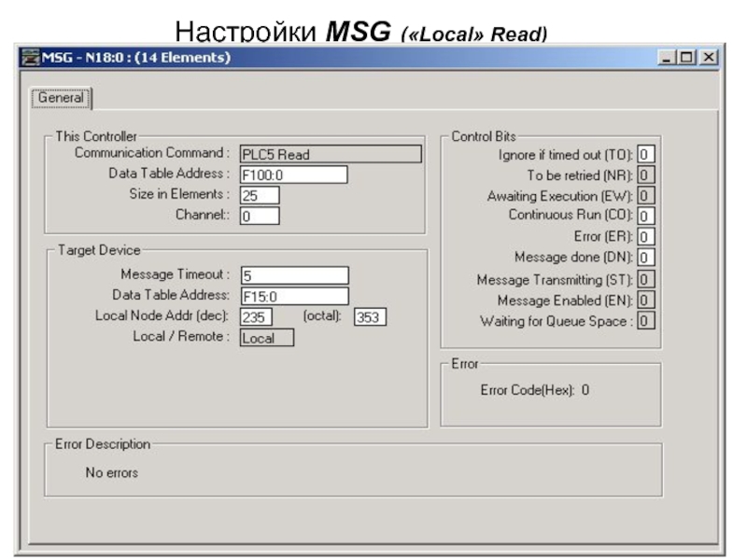Toggle the Continuous Run (CO) bit
The height and width of the screenshot is (560, 747).
tap(646, 216)
